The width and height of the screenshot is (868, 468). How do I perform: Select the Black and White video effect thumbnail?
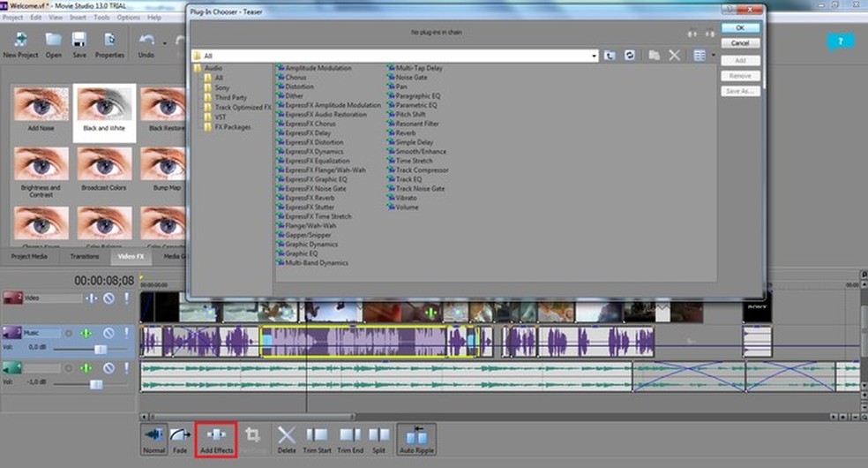(104, 112)
